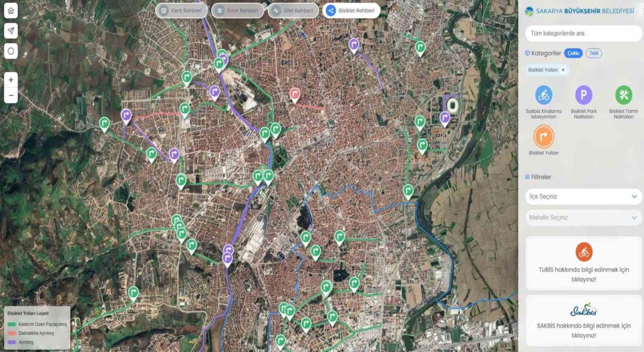Switch to the Kent Rehberi tab
The width and height of the screenshot is (644, 352).
182,11
